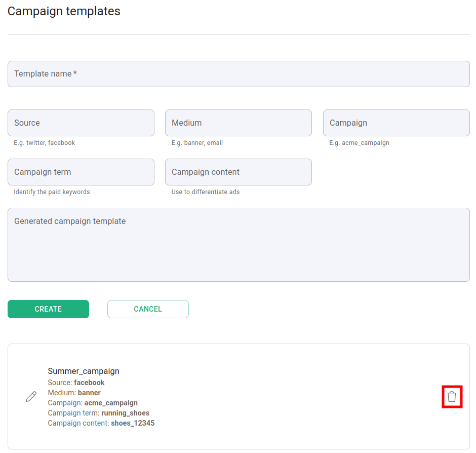Click the Summer_campaign template title

[x=84, y=371]
